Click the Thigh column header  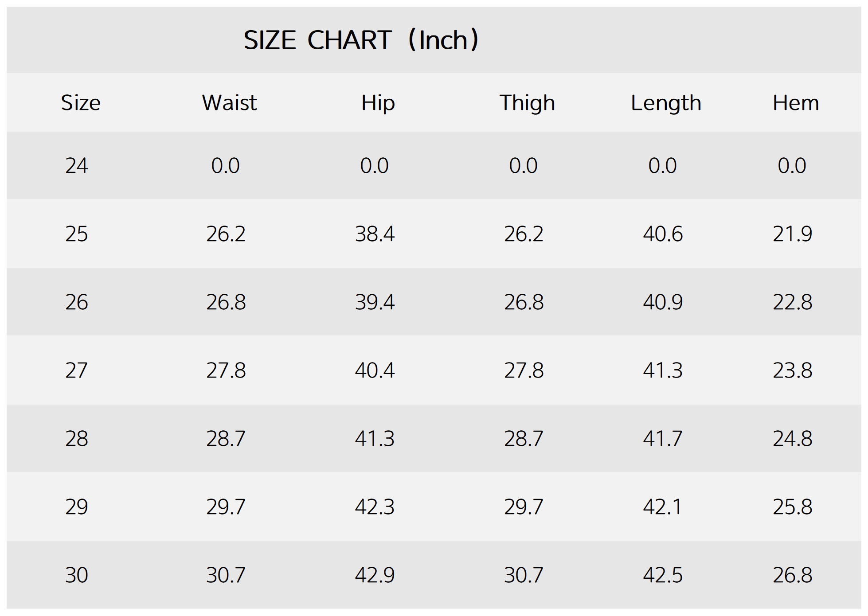pos(527,103)
